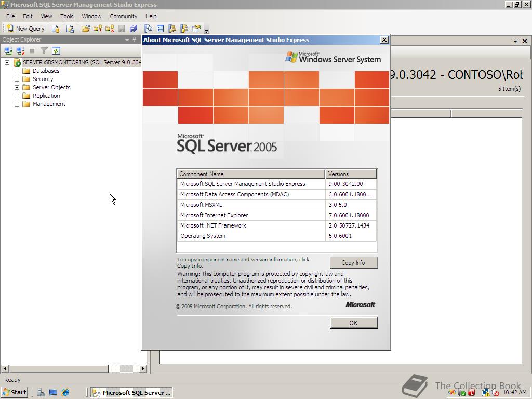
Task: Close the About dialog with the X
Action: [x=384, y=39]
